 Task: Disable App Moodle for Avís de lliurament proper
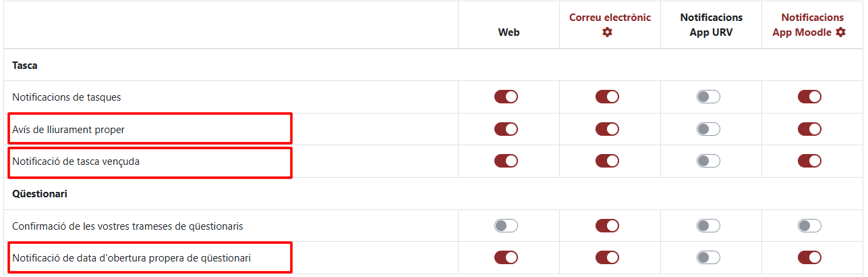(x=809, y=129)
